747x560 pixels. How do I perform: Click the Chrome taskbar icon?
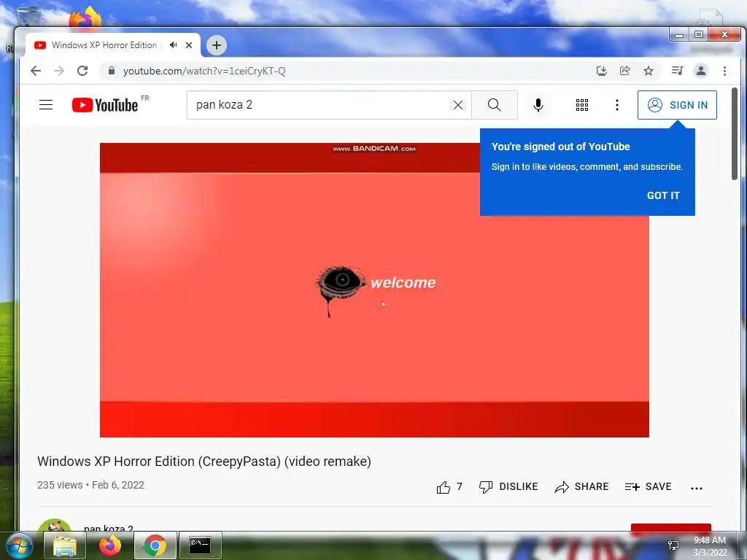[155, 545]
